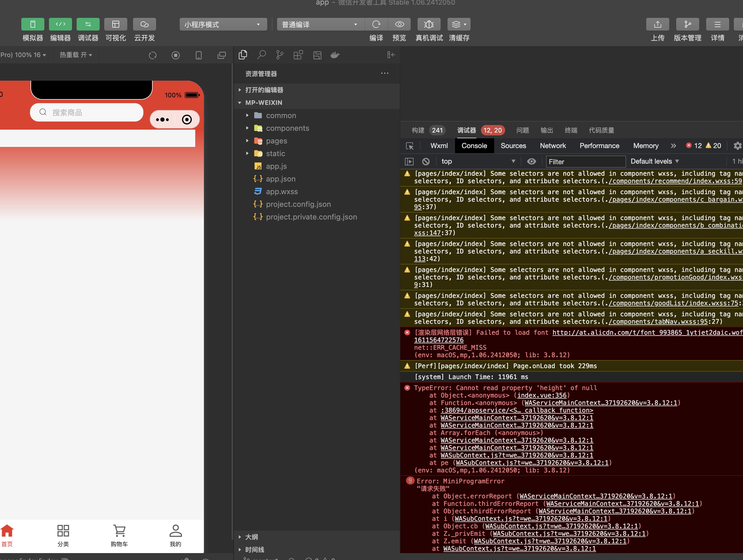Open 云开发 cloud development
Image resolution: width=743 pixels, height=560 pixels.
pyautogui.click(x=145, y=24)
